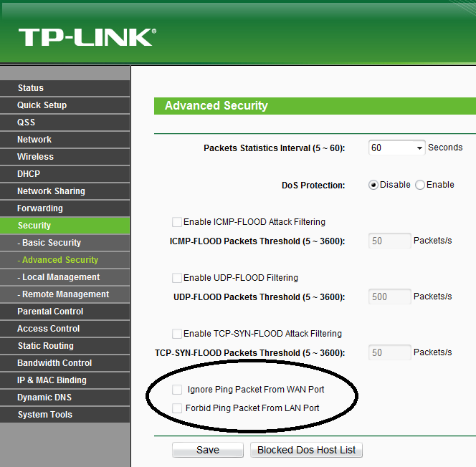The width and height of the screenshot is (476, 467).
Task: Tick Forbid Ping Packet From LAN Port
Action: [177, 408]
